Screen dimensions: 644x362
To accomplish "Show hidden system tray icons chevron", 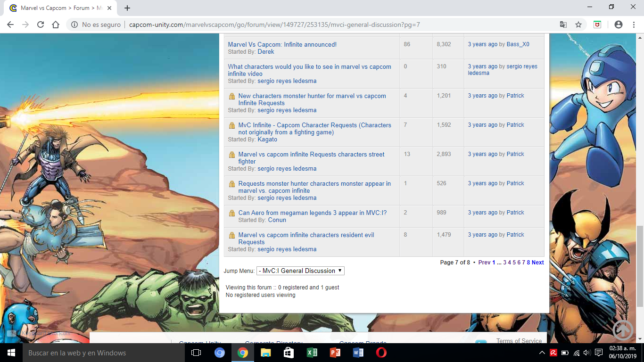I will [543, 353].
